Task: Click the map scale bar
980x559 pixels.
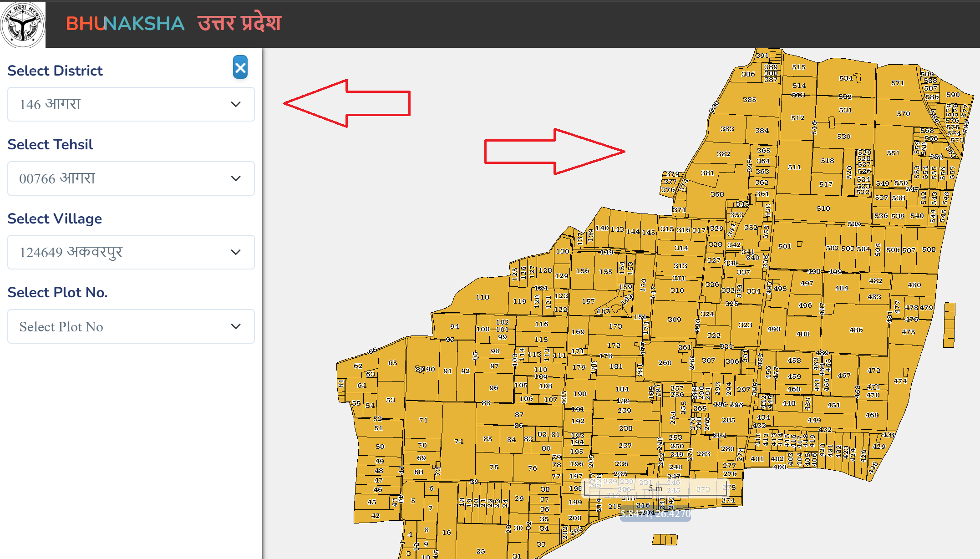Action: 655,488
